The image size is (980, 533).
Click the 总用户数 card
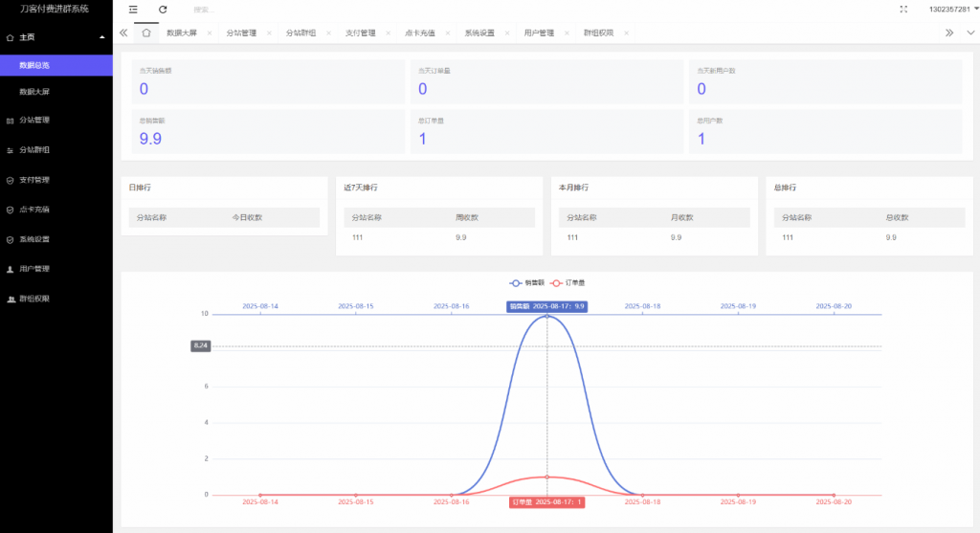[826, 132]
